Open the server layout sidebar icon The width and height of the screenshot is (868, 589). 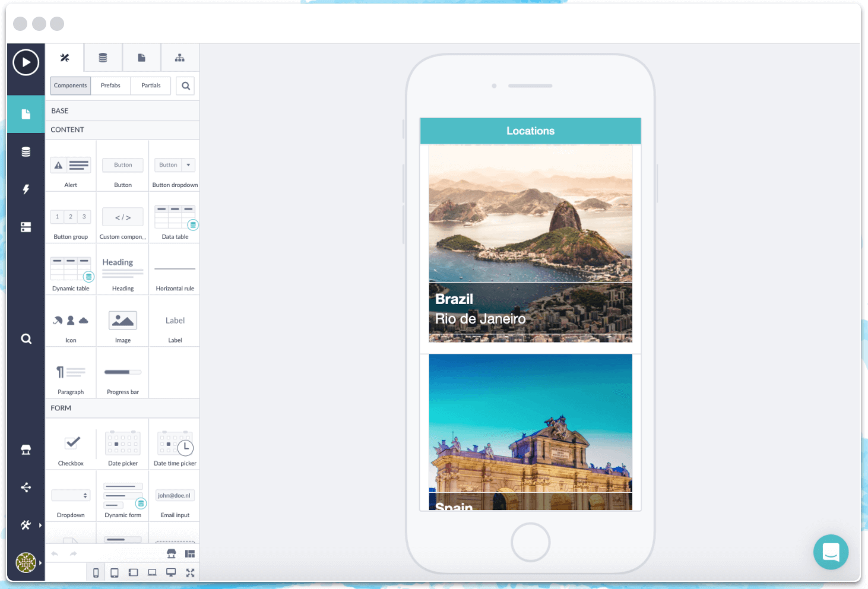[26, 227]
